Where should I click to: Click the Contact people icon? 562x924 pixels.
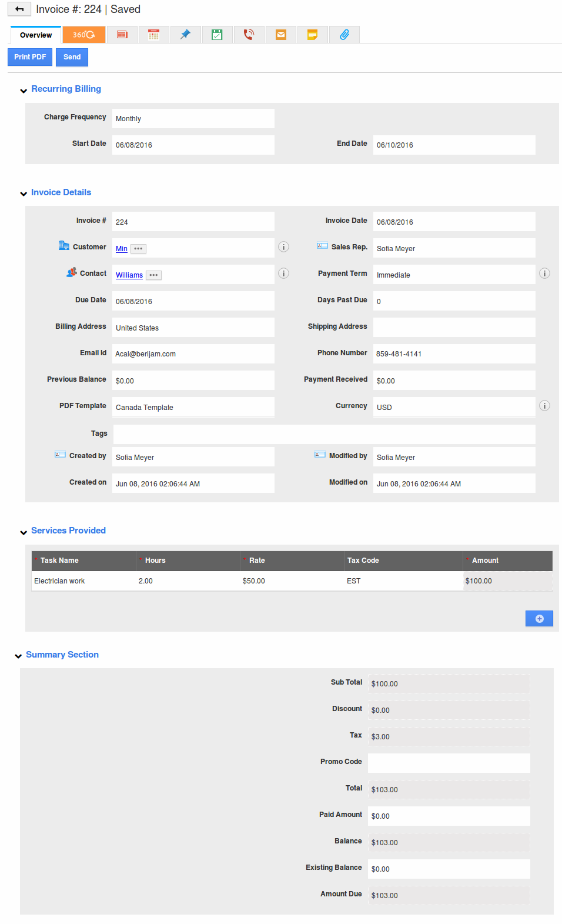point(72,272)
